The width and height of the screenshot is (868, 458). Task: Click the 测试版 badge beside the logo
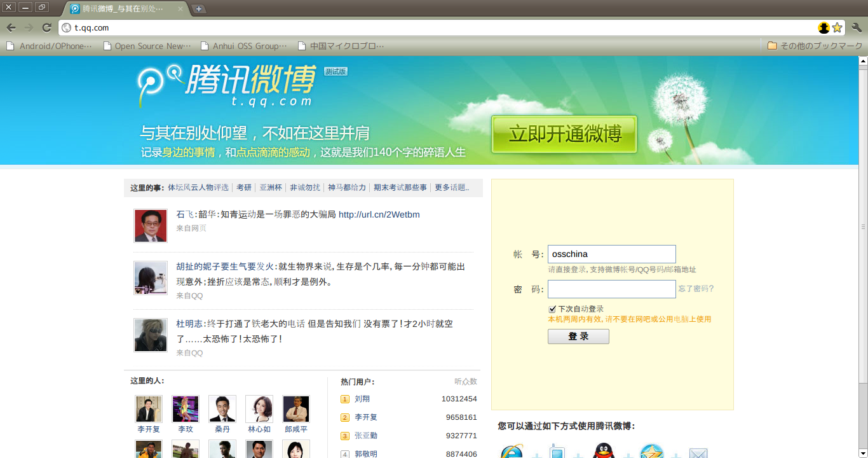click(x=336, y=71)
